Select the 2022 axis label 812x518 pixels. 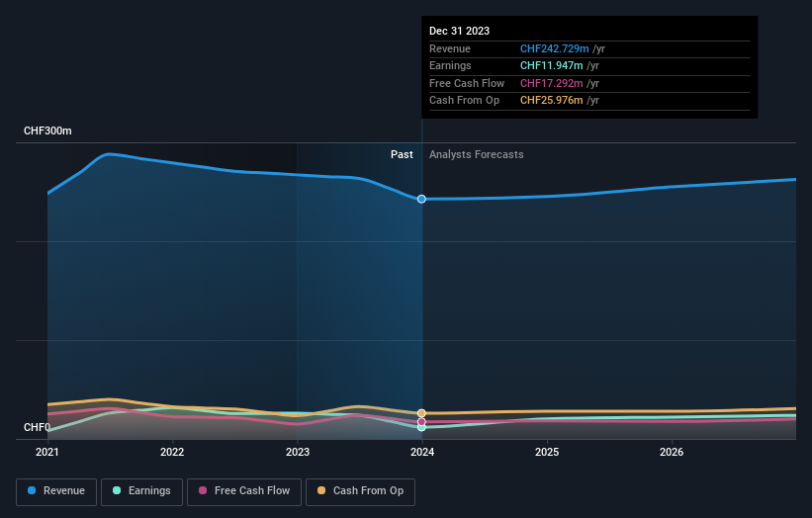click(x=172, y=453)
